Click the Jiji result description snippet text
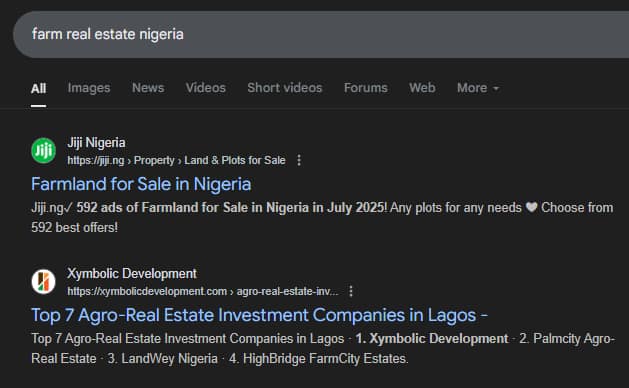Image resolution: width=629 pixels, height=388 pixels. 322,217
